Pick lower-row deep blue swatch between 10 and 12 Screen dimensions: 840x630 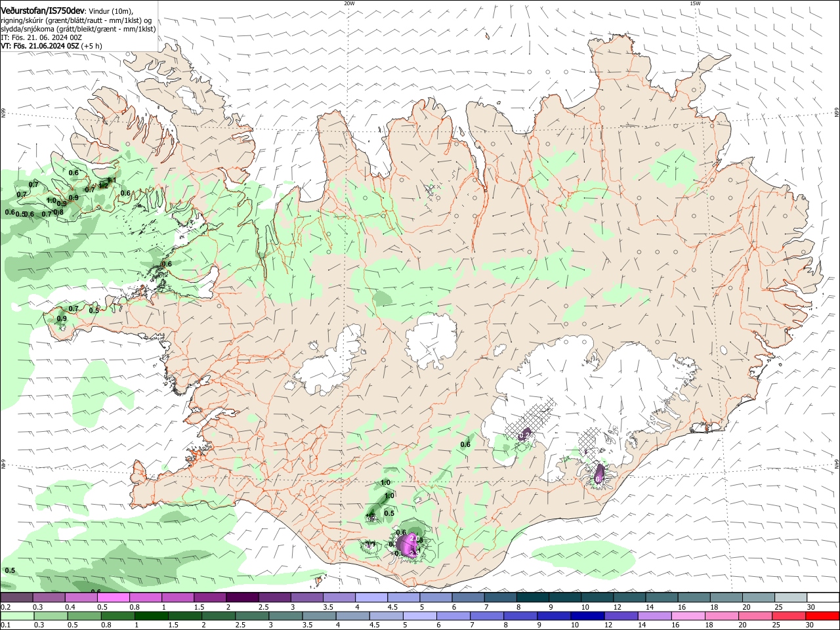[589, 616]
